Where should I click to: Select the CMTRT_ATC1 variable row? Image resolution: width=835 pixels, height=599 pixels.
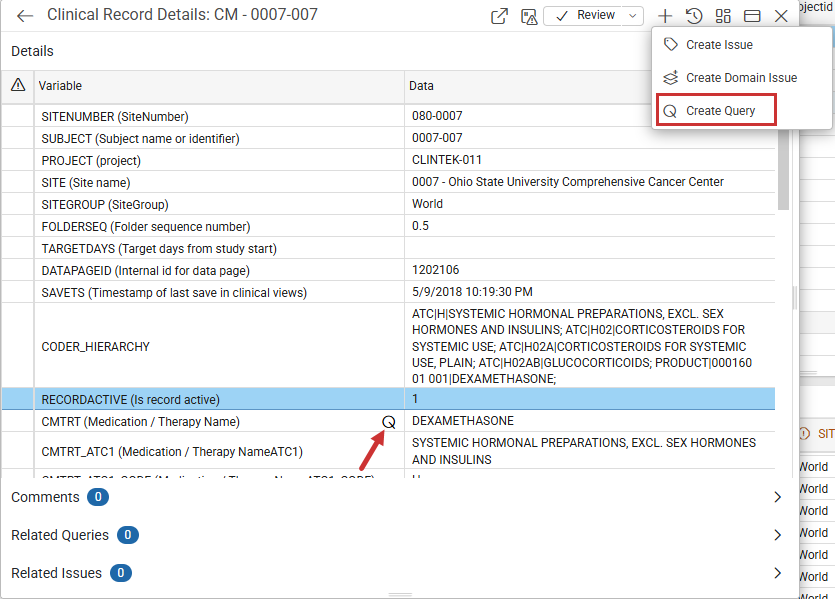388,451
